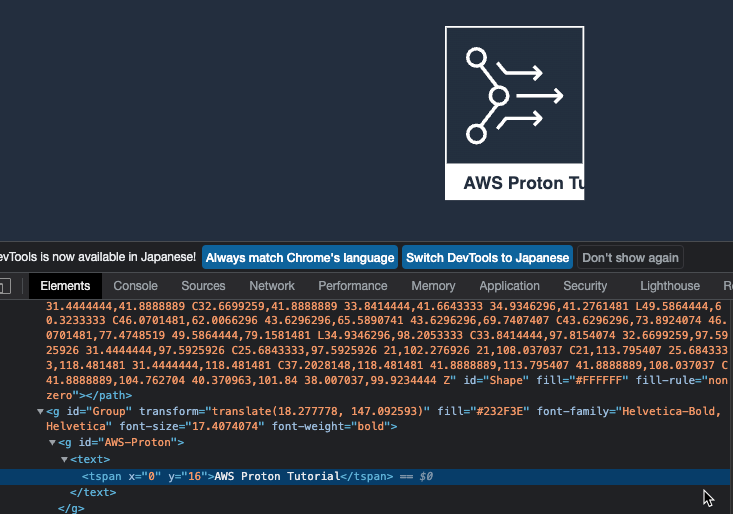Open the Performance tab
This screenshot has width=733, height=514.
tap(353, 286)
